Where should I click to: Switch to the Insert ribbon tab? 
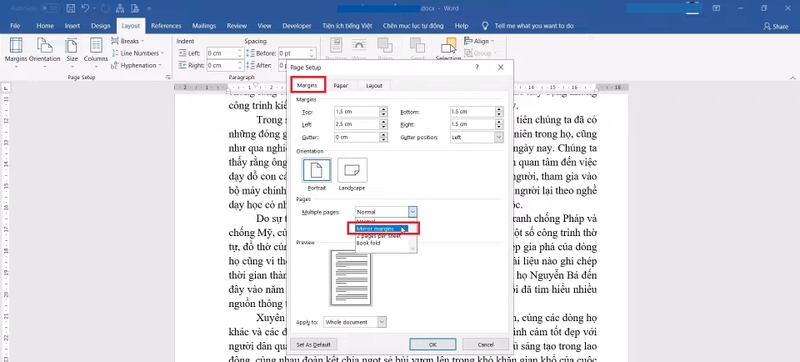click(72, 25)
